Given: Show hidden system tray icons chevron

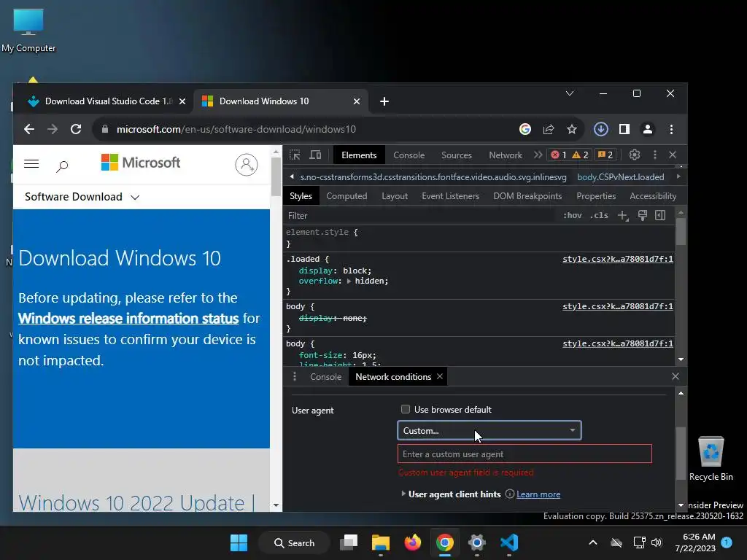Looking at the screenshot, I should [x=592, y=542].
